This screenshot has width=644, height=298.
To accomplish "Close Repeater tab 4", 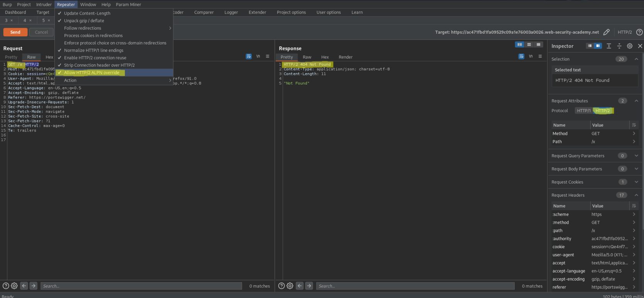I will click(31, 20).
